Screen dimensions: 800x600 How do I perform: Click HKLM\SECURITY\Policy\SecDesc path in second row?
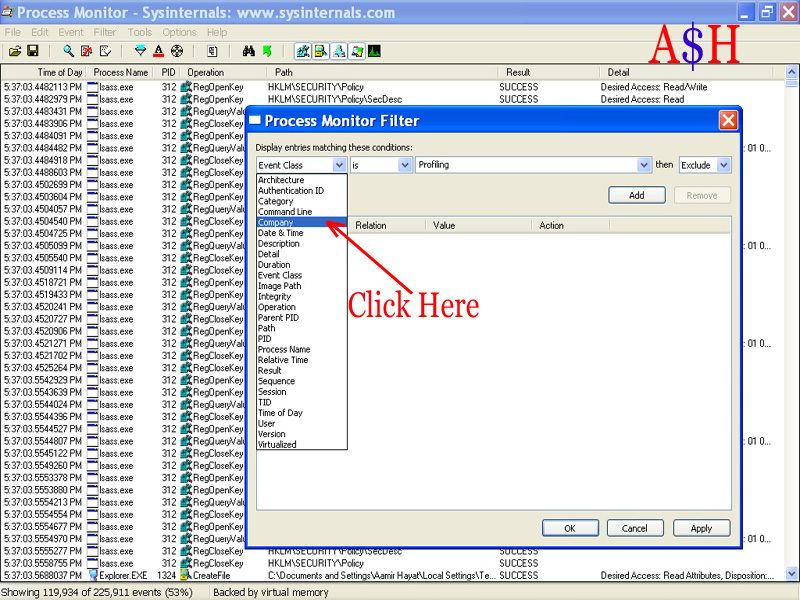click(x=335, y=99)
